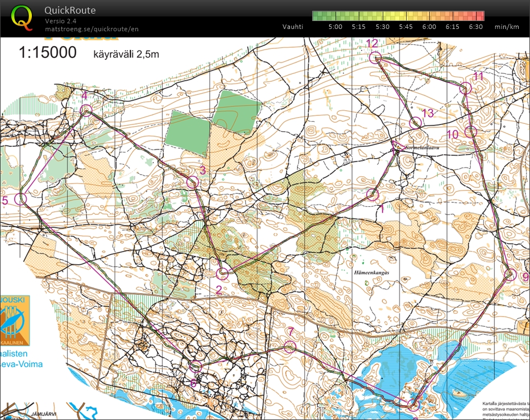Click control circle 5 at left edge

point(21,198)
